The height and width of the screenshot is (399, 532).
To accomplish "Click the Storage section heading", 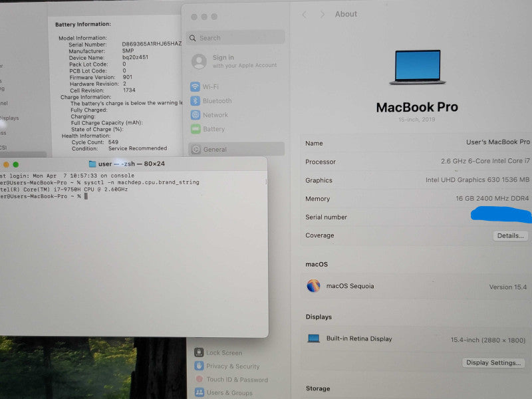I will coord(318,388).
